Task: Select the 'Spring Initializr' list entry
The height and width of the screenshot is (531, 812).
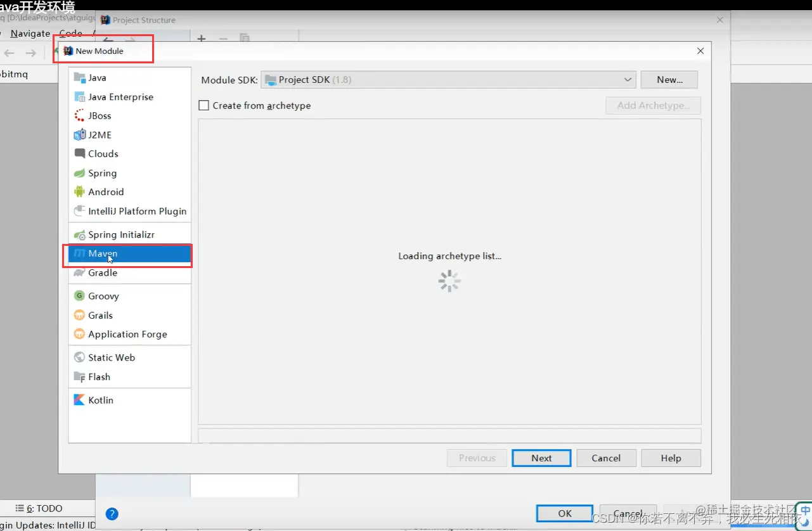Action: click(129, 235)
